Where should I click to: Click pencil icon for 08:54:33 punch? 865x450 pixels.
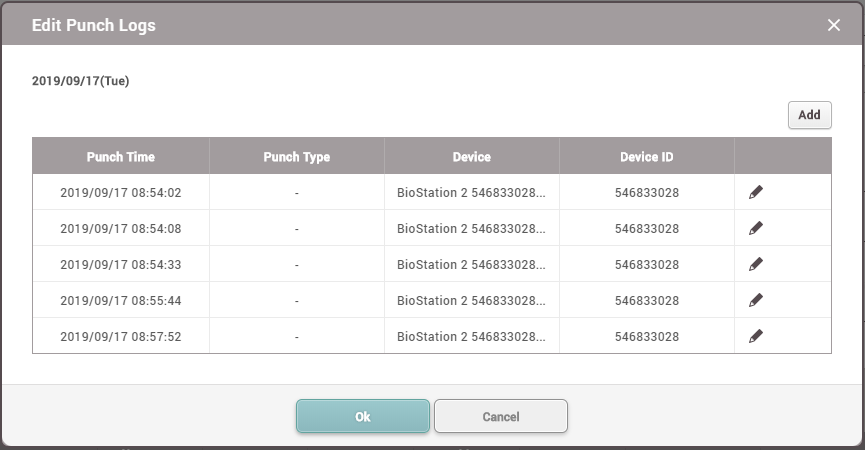pyautogui.click(x=756, y=264)
